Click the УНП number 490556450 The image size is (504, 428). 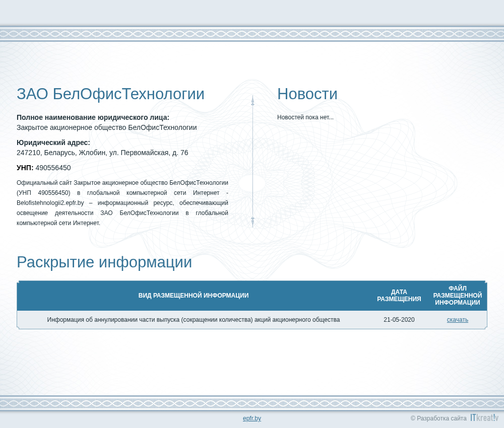(53, 168)
